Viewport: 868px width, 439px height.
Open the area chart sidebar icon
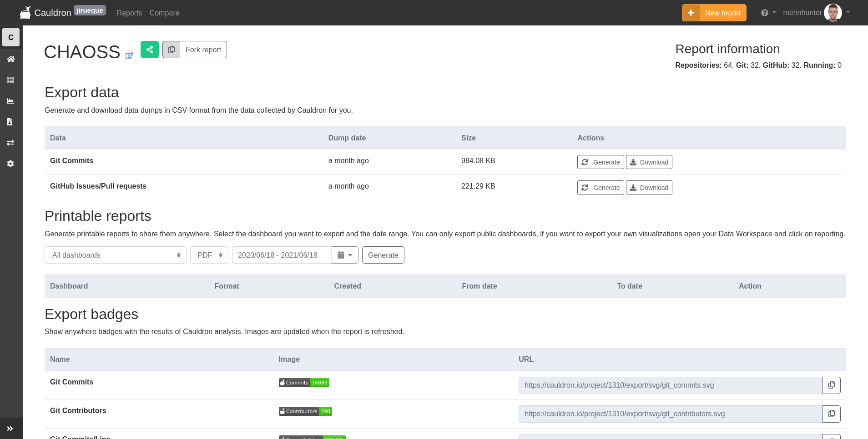11,101
